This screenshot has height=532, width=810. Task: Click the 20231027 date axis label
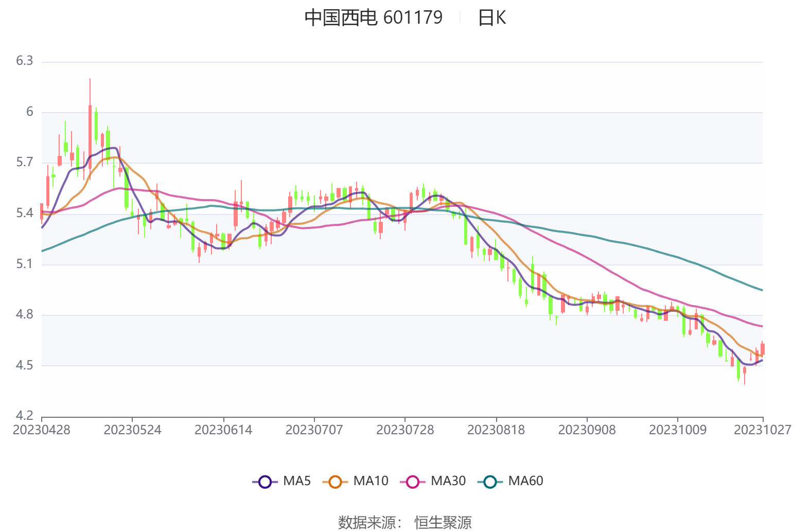click(x=763, y=430)
